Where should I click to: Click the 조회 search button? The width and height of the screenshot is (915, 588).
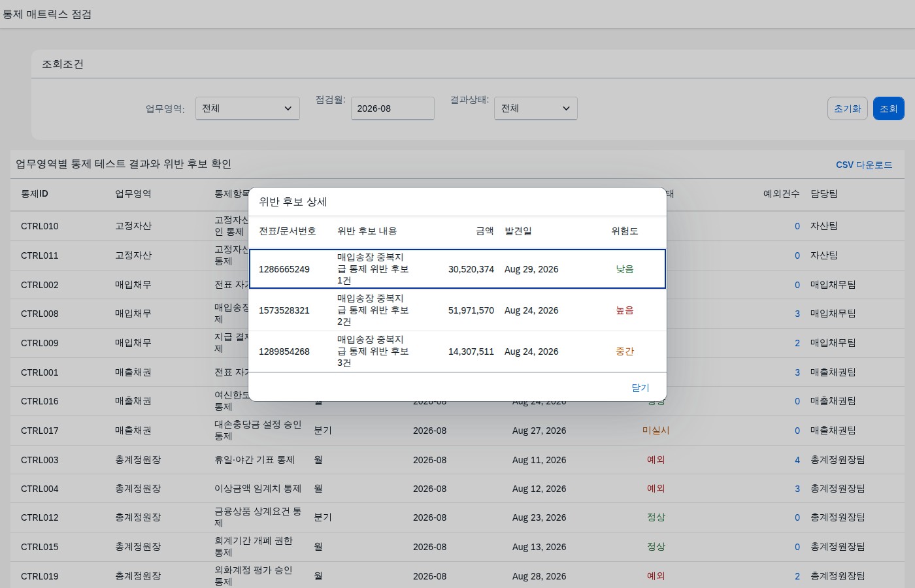(x=888, y=108)
